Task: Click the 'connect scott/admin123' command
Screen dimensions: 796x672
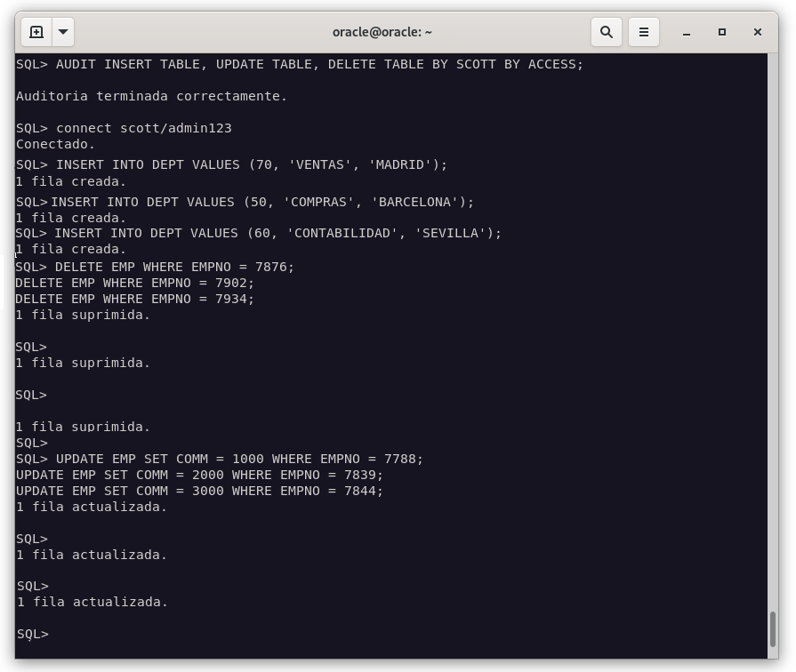Action: click(x=143, y=128)
